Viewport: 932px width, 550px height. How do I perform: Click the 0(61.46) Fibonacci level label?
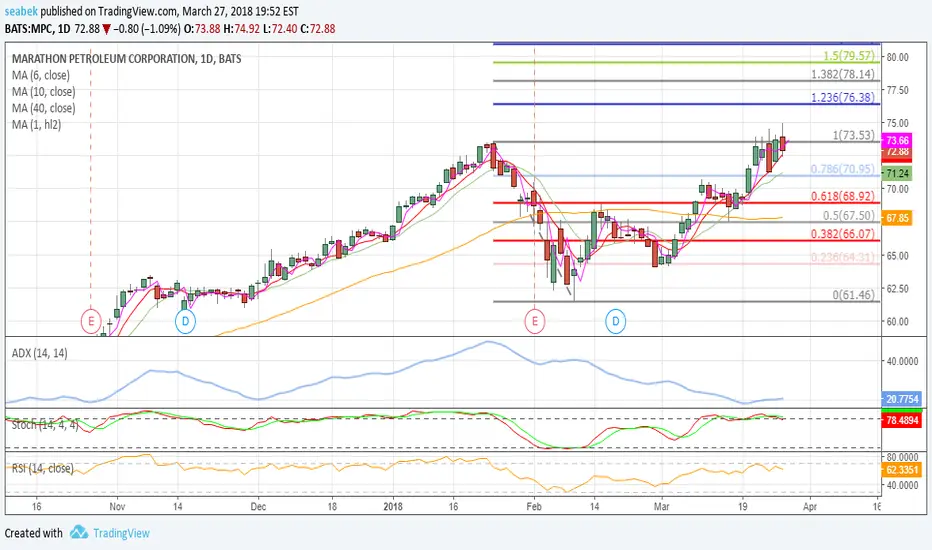[854, 294]
